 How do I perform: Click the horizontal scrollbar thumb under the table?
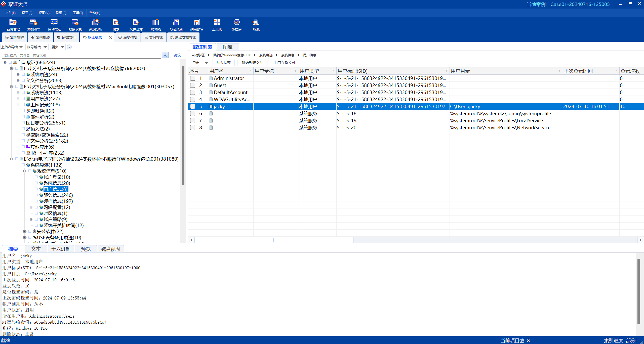274,240
